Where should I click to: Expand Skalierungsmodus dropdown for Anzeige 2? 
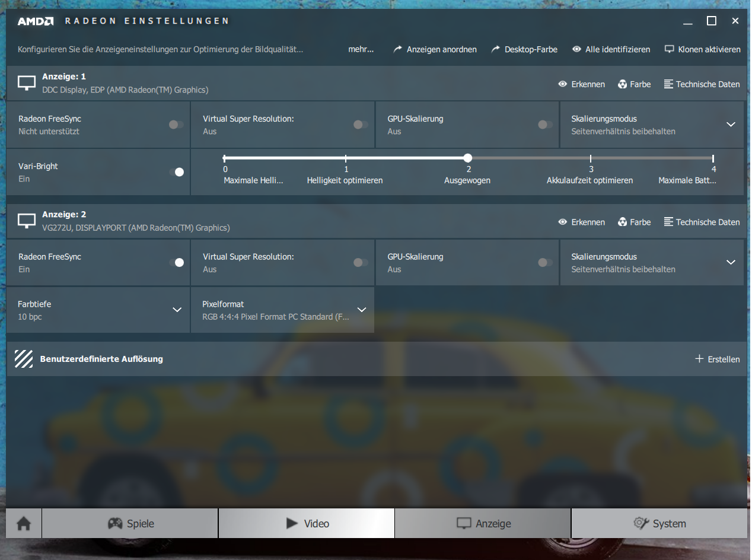pos(652,262)
